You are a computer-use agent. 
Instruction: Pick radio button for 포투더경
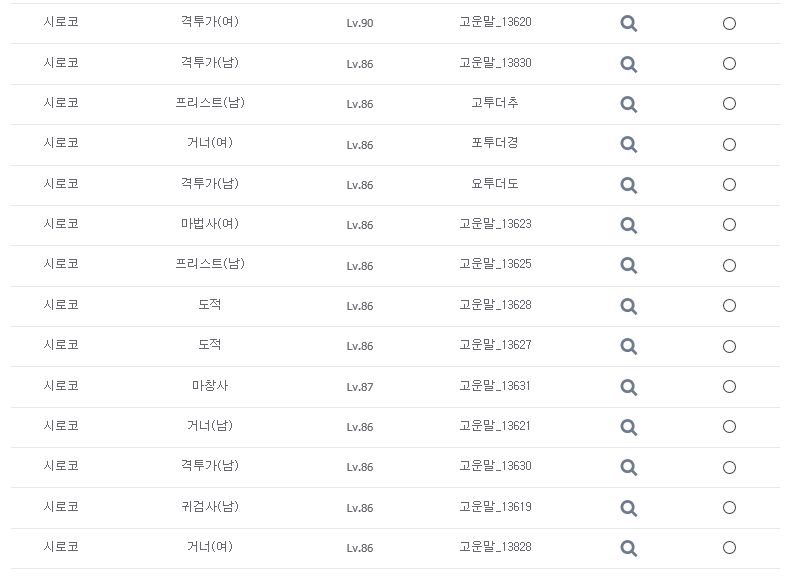(729, 144)
